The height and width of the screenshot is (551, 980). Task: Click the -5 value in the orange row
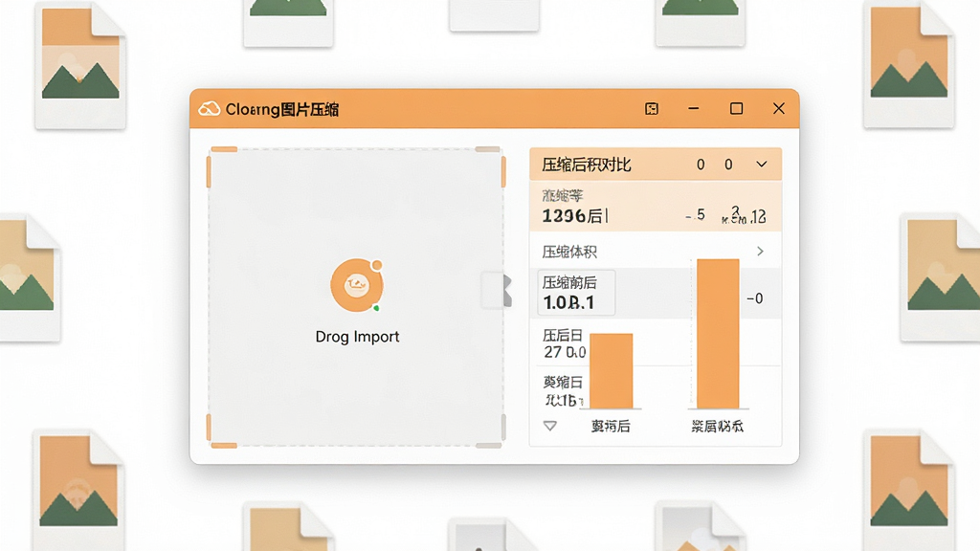696,215
